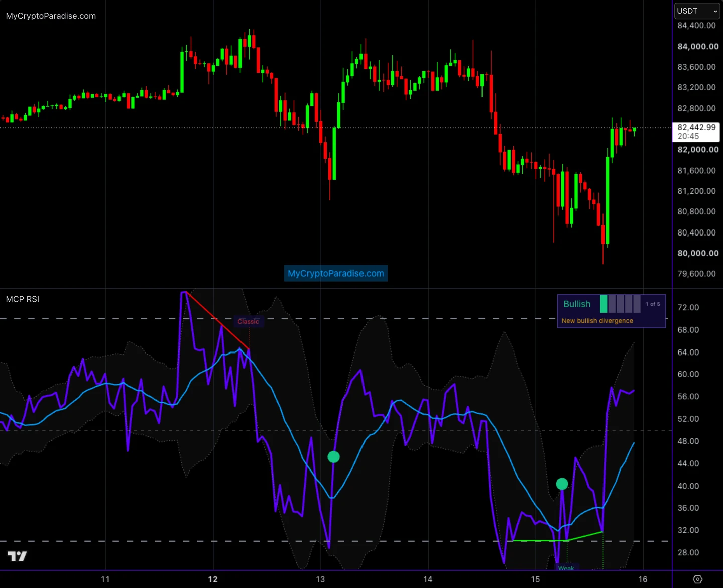The image size is (723, 588).
Task: Click the 48.00 RSI axis label
Action: tap(688, 441)
